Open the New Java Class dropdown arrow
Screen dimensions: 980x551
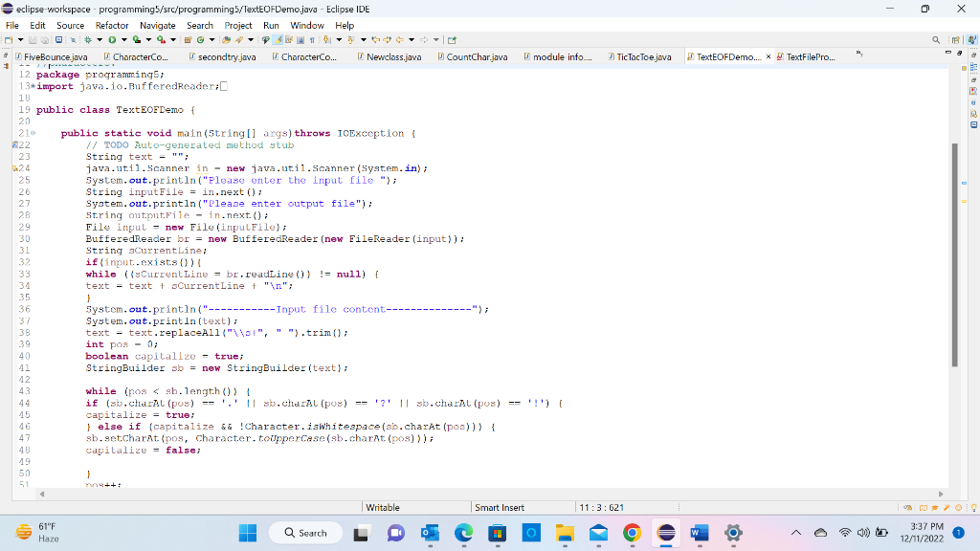click(x=212, y=40)
